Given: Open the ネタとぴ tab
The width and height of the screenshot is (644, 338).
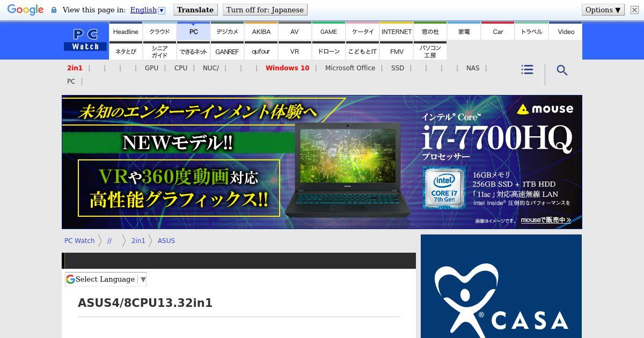Looking at the screenshot, I should (x=126, y=51).
